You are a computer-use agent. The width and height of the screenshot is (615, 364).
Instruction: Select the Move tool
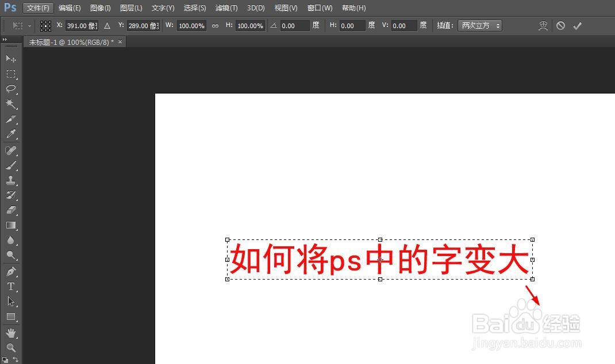pyautogui.click(x=10, y=59)
